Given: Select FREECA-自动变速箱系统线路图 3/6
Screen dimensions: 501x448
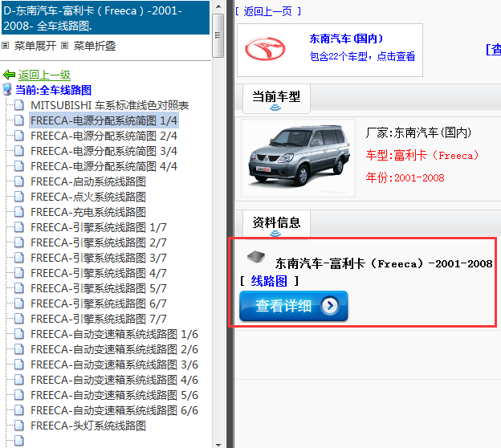Looking at the screenshot, I should pyautogui.click(x=114, y=365).
